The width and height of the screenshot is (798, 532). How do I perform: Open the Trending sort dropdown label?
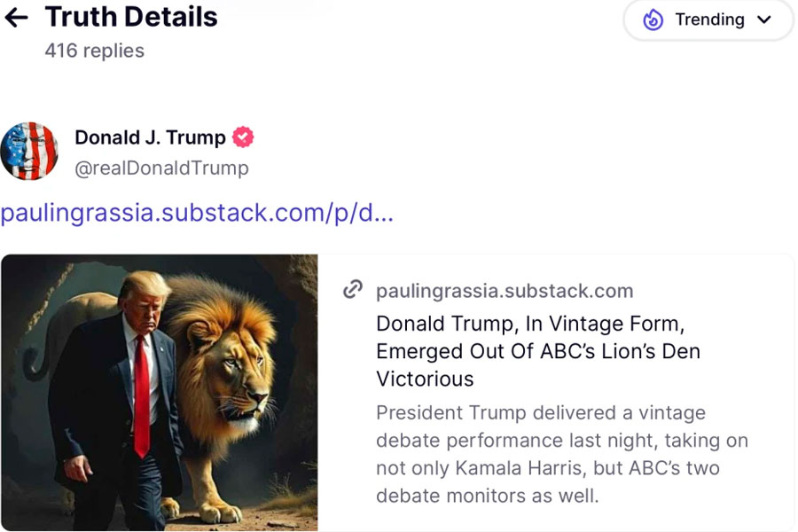coord(709,20)
